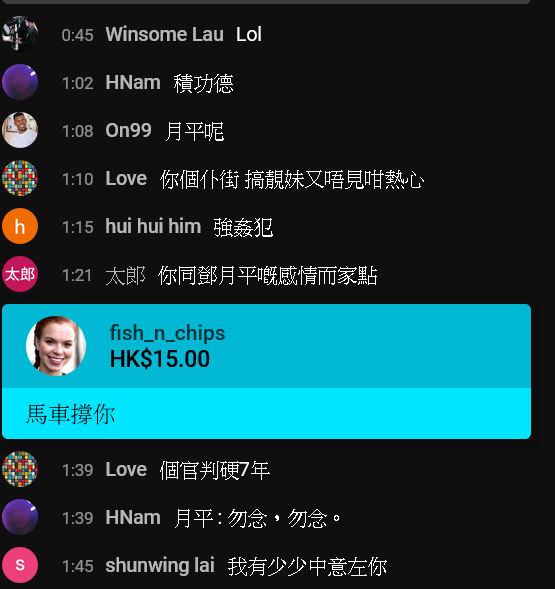Click the username fish_n_chips
Screen dimensions: 555x589
[x=167, y=333]
